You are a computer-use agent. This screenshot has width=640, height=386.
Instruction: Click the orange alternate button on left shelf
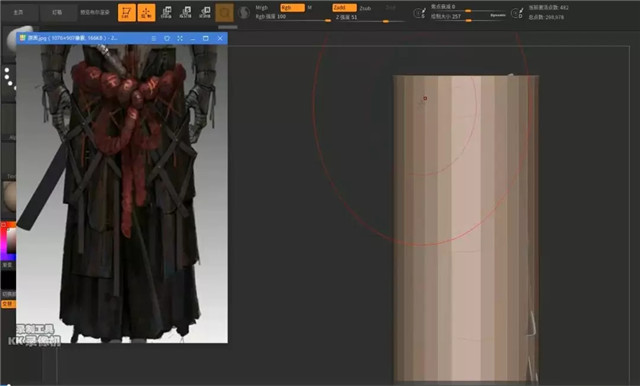(x=8, y=304)
